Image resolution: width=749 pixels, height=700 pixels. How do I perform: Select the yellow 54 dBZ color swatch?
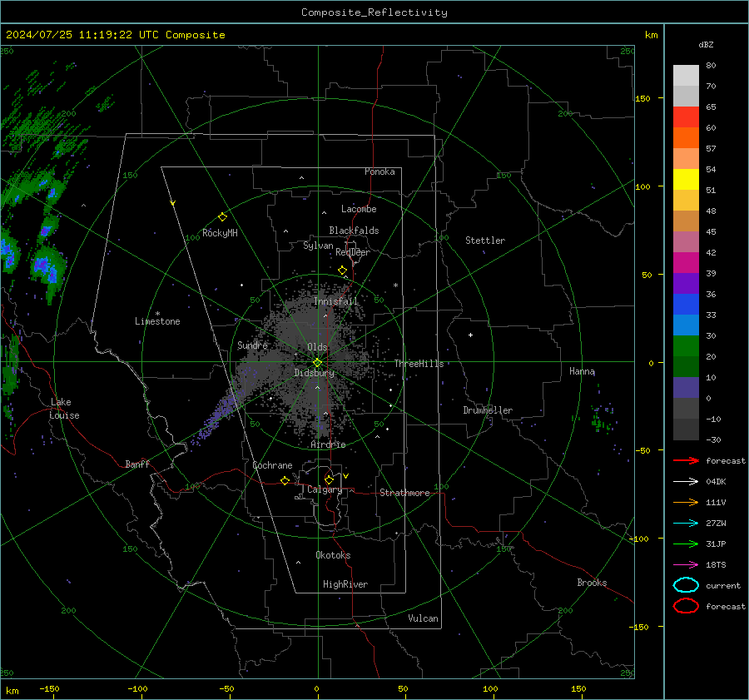686,180
